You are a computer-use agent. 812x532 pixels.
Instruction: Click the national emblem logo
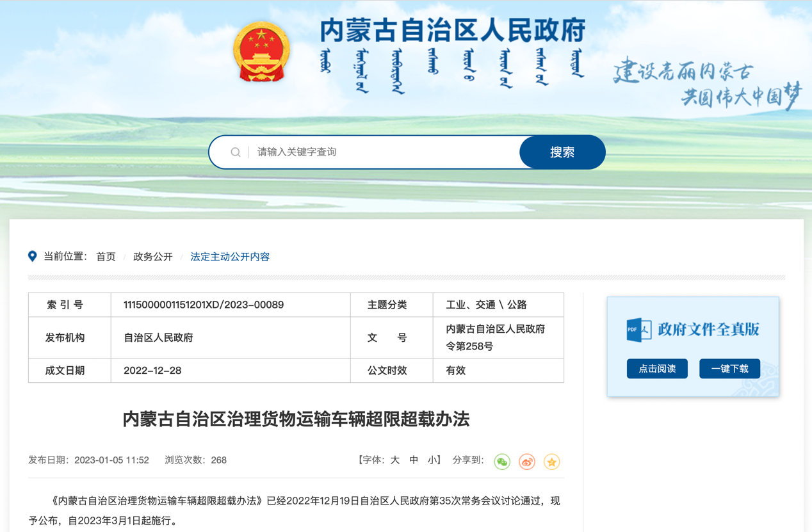click(x=261, y=52)
